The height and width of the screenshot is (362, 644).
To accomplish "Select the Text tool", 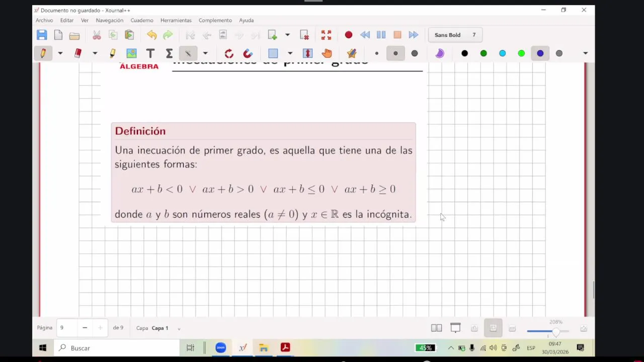I will pyautogui.click(x=150, y=53).
